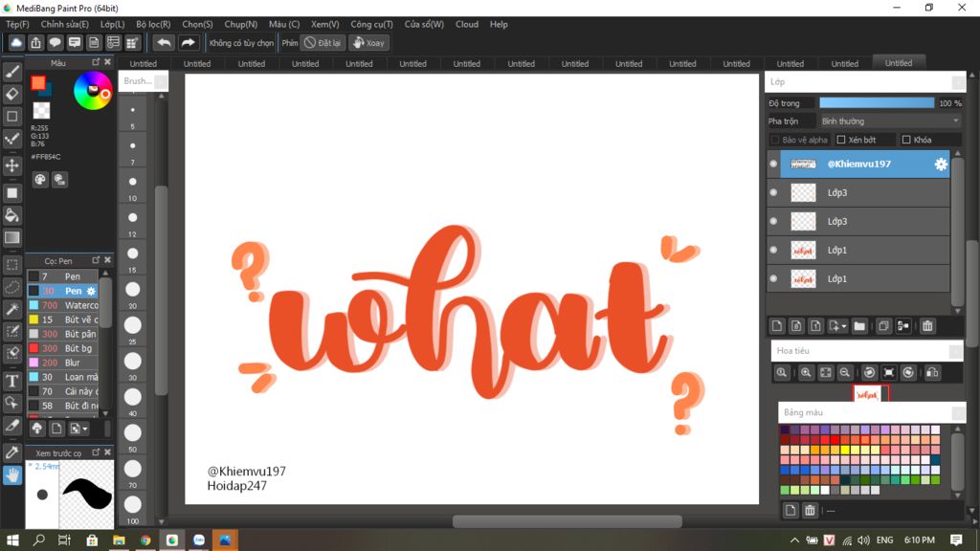Click the orange foreground color swatch
This screenshot has width=980, height=551.
(38, 82)
